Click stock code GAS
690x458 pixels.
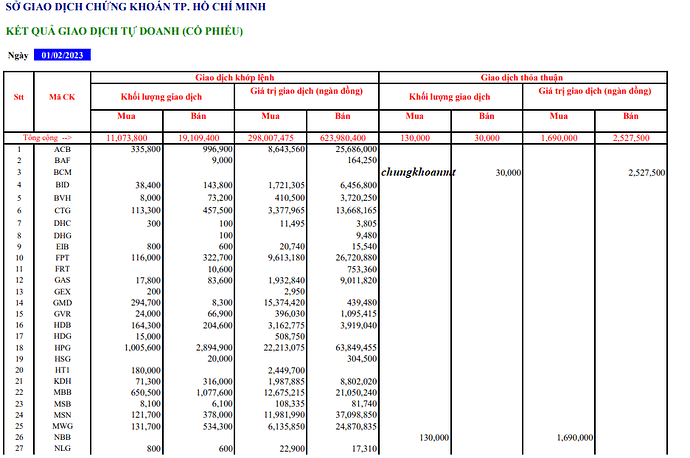pyautogui.click(x=62, y=280)
